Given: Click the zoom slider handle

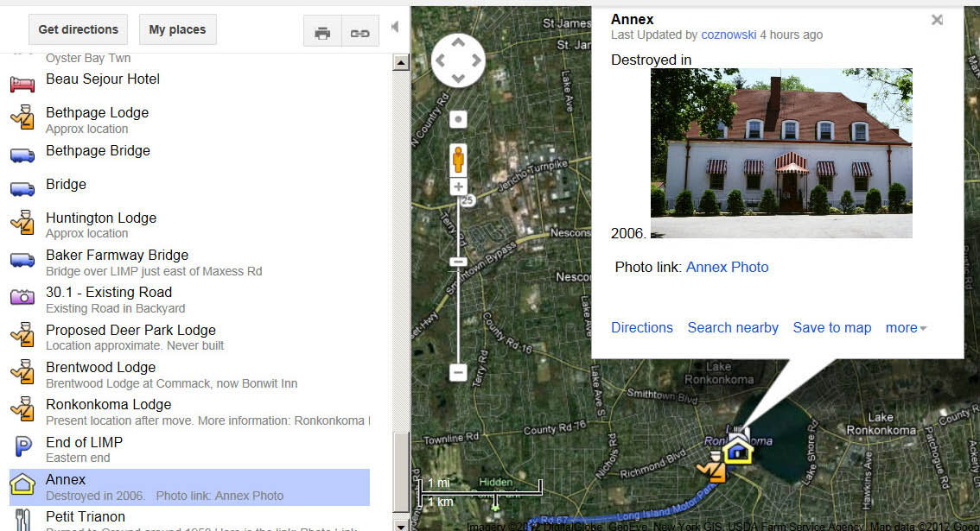Looking at the screenshot, I should coord(458,262).
